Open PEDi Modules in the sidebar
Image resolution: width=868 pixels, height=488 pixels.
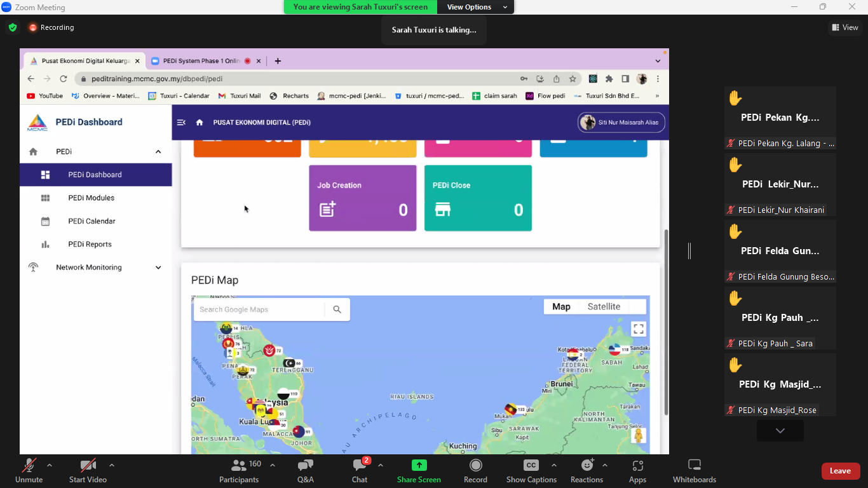point(96,198)
